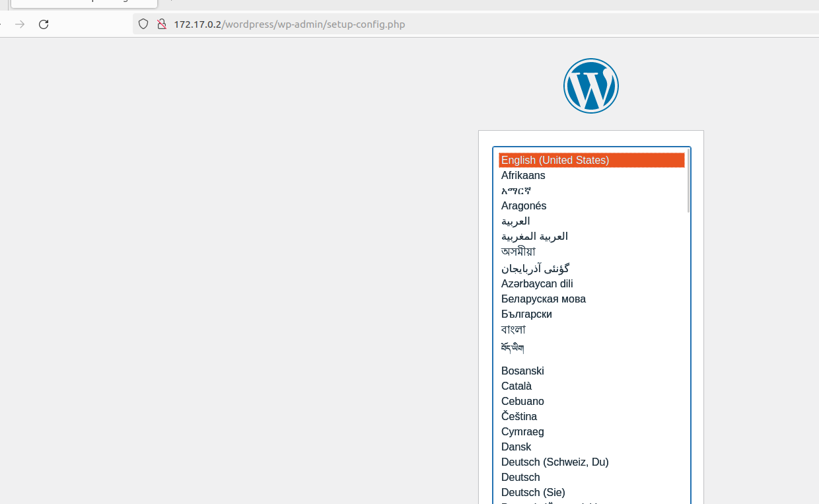Screen dimensions: 819x504
Task: Select plain Deutsch language option
Action: [591, 478]
